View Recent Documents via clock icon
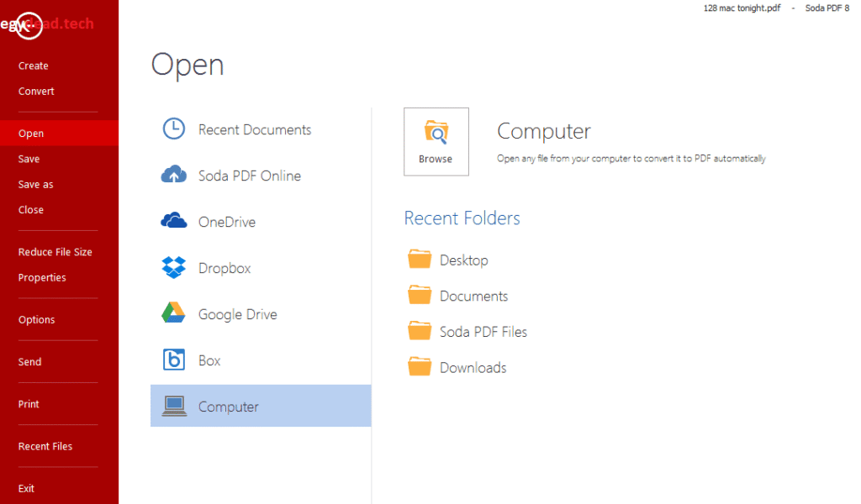 click(172, 129)
